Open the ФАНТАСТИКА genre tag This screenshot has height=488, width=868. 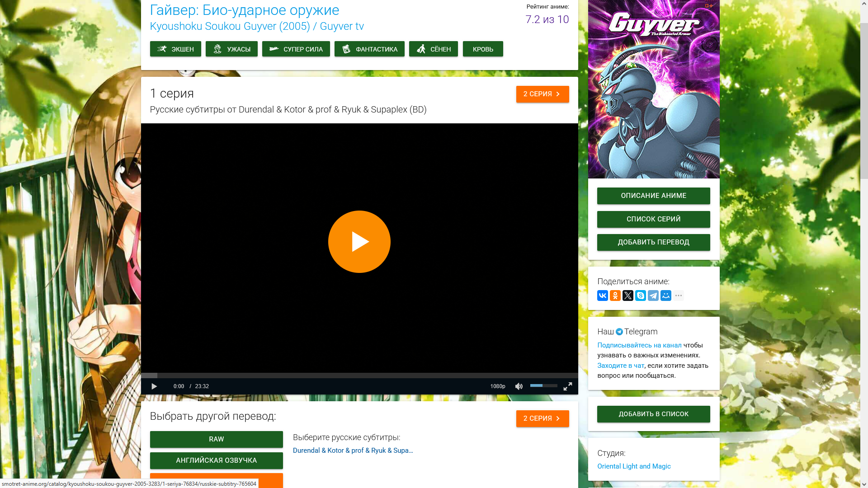coord(369,49)
